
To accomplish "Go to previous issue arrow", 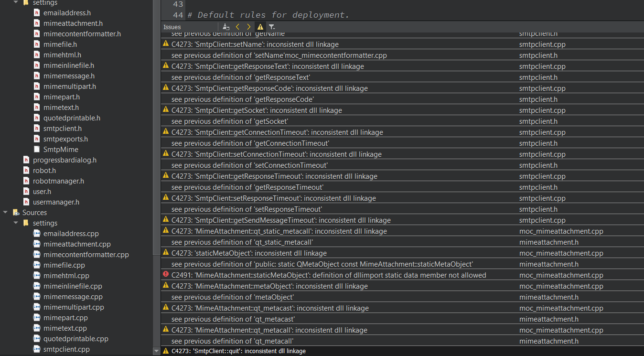I will [x=238, y=27].
